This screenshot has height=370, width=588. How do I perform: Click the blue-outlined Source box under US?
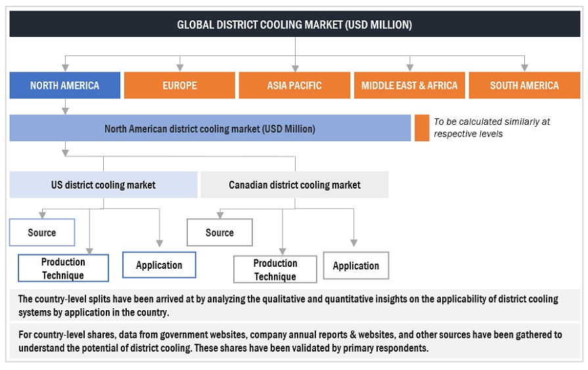point(42,233)
